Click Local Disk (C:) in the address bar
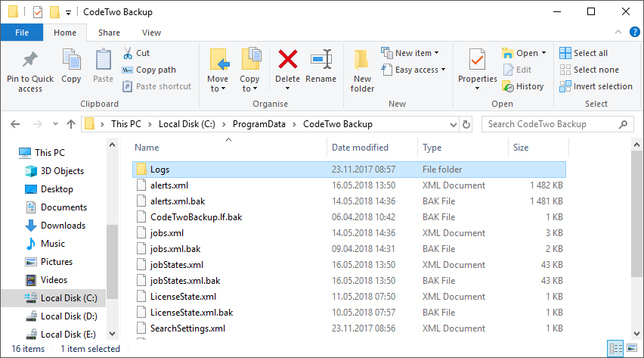 187,124
